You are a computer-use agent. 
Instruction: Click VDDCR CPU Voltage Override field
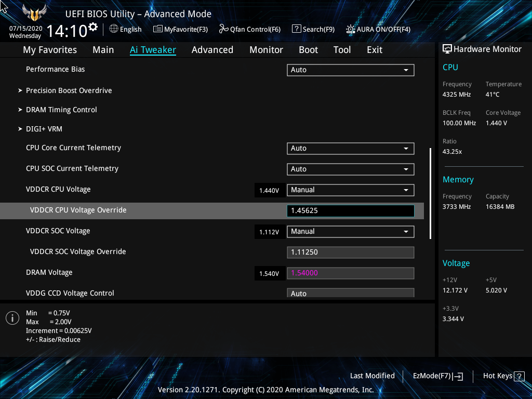point(351,211)
